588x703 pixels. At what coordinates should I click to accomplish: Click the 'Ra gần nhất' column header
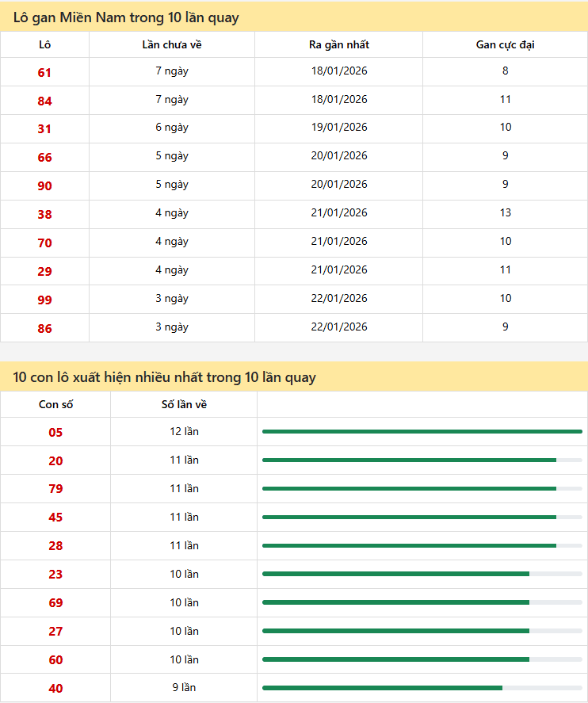[x=339, y=44]
